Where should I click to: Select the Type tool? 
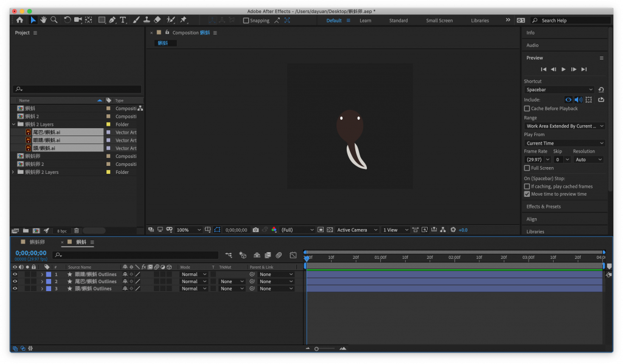[123, 20]
